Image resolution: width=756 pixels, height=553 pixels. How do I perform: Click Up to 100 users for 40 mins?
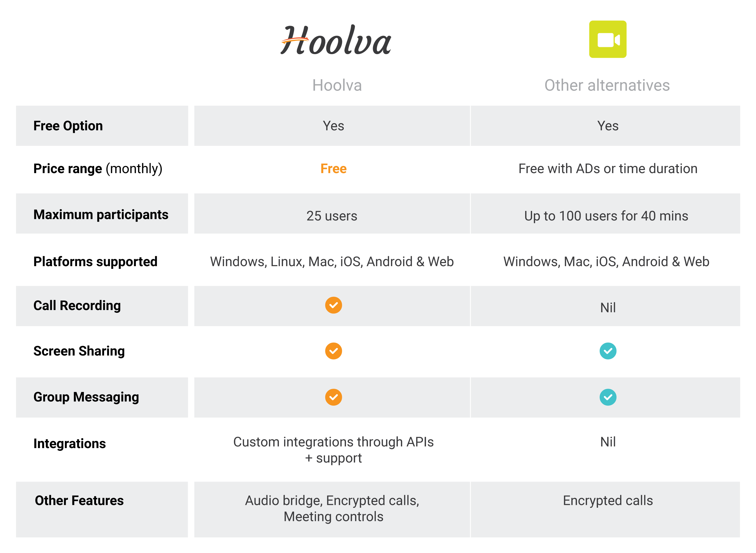(x=606, y=216)
